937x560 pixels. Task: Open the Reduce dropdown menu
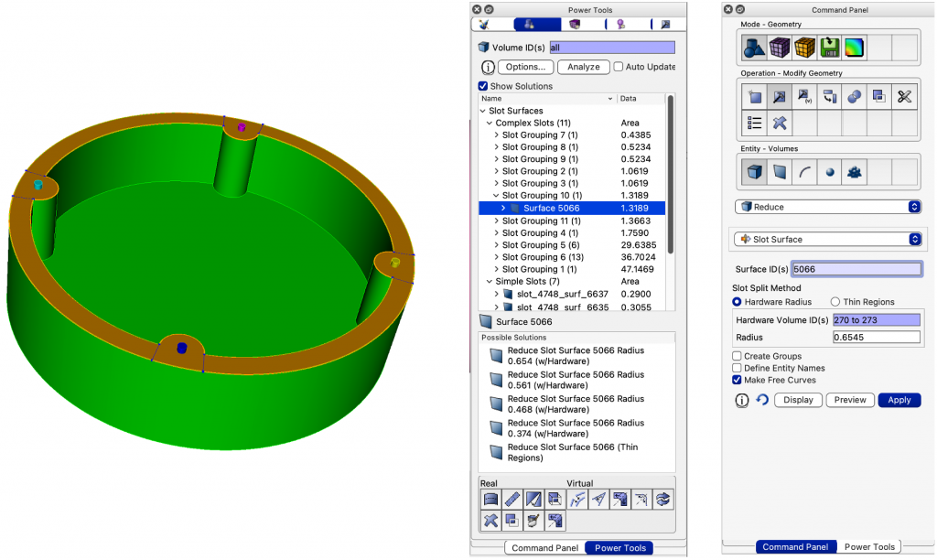(828, 207)
